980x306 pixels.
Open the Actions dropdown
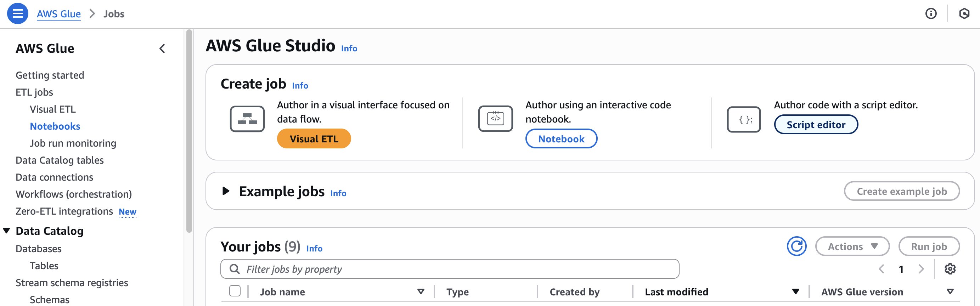pyautogui.click(x=852, y=246)
